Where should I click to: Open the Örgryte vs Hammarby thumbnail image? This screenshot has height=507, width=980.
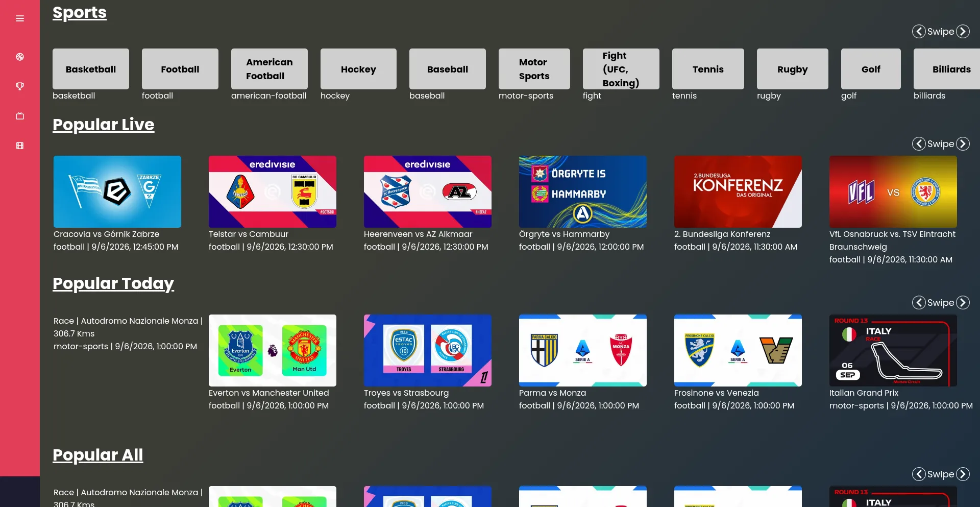coord(583,191)
